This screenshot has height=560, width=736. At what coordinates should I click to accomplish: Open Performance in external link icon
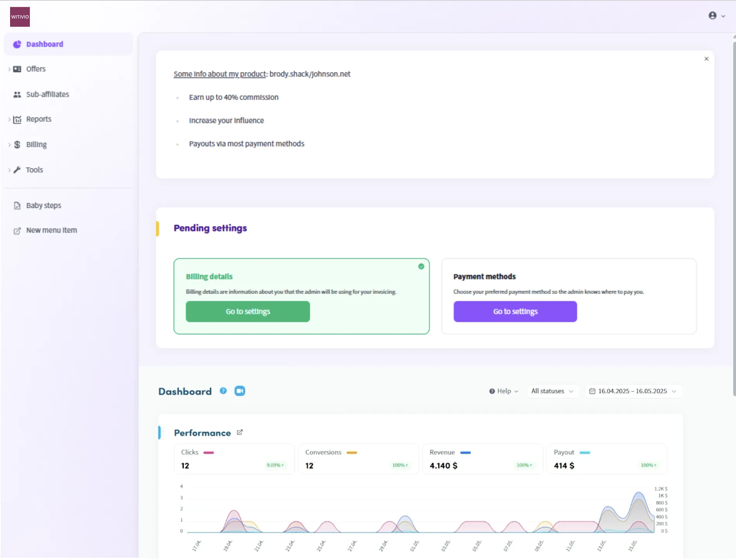pyautogui.click(x=240, y=432)
